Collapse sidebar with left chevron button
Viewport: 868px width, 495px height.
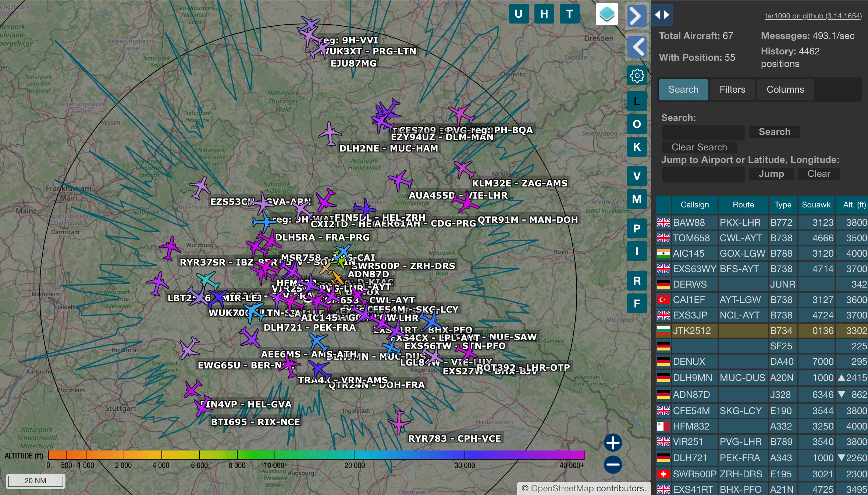pos(637,47)
